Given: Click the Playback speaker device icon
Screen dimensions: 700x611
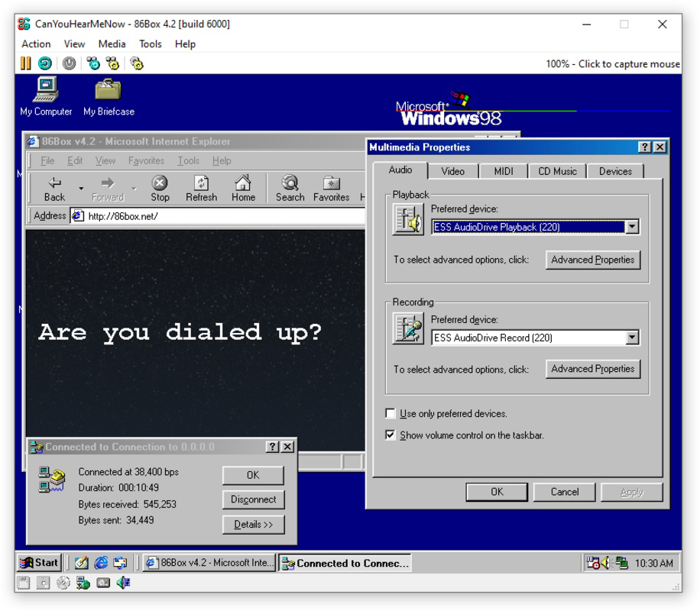Looking at the screenshot, I should point(408,219).
